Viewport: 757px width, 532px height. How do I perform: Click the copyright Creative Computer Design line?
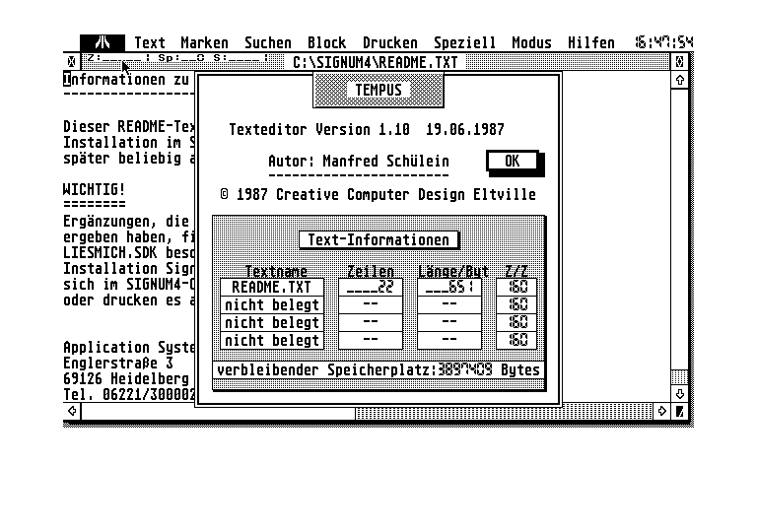coord(378,194)
